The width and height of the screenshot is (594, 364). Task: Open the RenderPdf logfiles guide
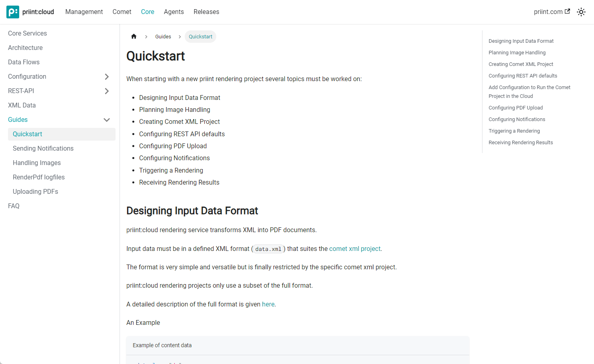(39, 177)
